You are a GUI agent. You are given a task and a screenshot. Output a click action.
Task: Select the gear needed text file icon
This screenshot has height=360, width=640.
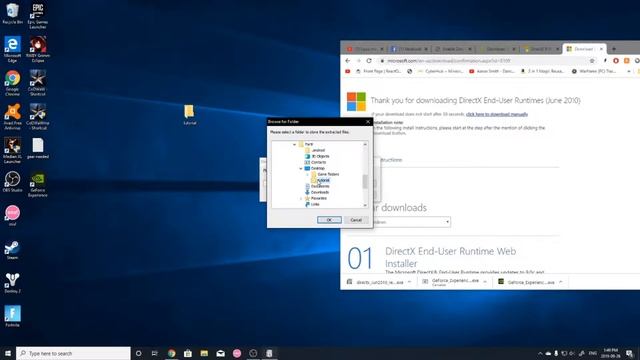38,148
